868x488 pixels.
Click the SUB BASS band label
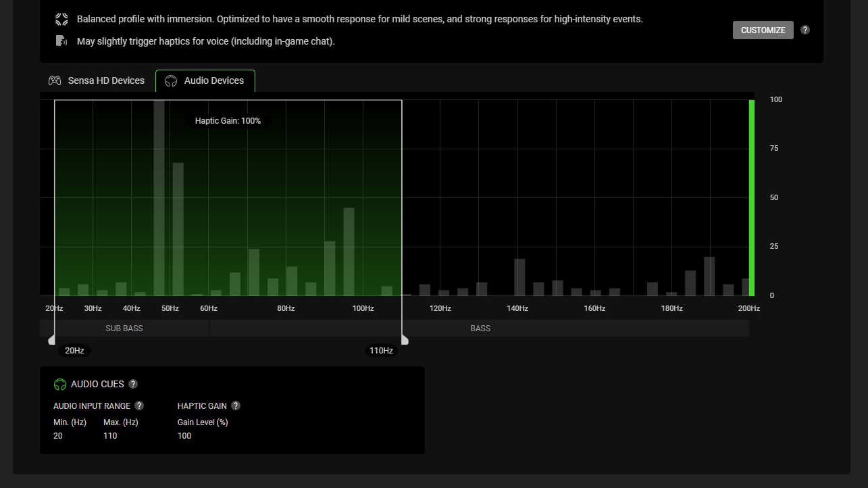[124, 328]
